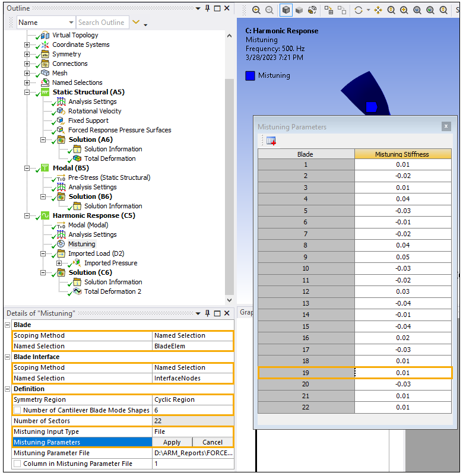Focus the Search Outline field

click(102, 23)
